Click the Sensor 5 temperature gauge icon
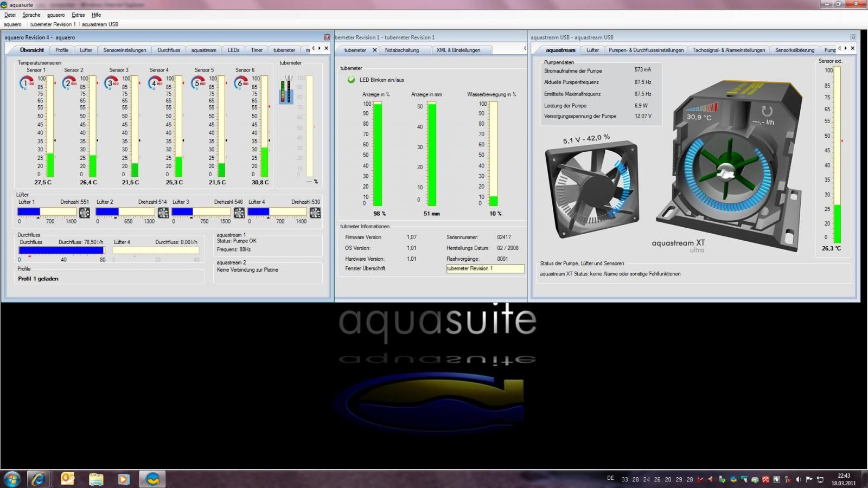This screenshot has width=868, height=488. (x=199, y=83)
